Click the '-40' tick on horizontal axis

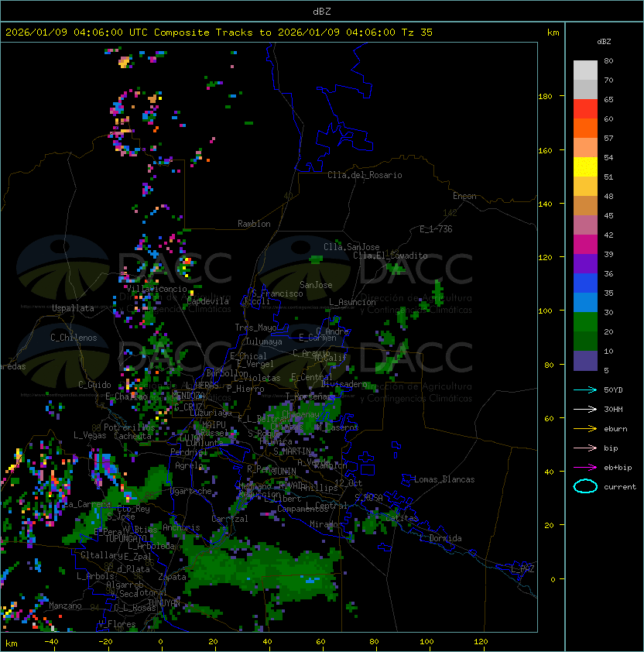click(x=51, y=642)
